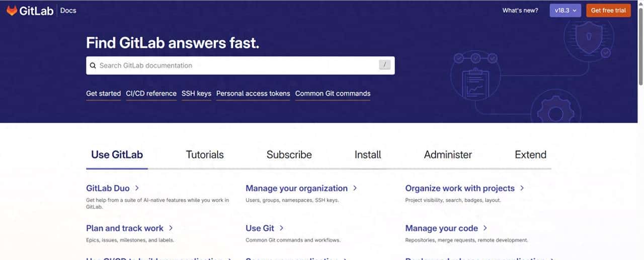
Task: Click the arrow next to Manage your code
Action: pos(485,228)
